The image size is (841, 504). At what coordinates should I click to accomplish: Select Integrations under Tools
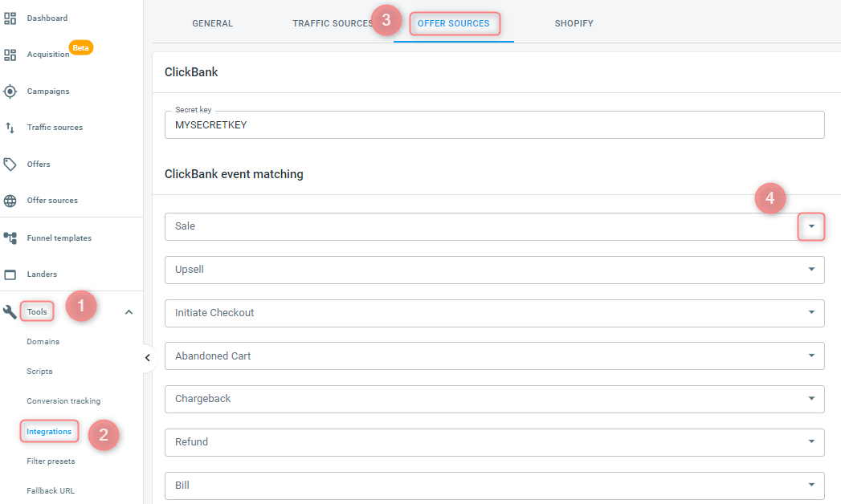[49, 432]
